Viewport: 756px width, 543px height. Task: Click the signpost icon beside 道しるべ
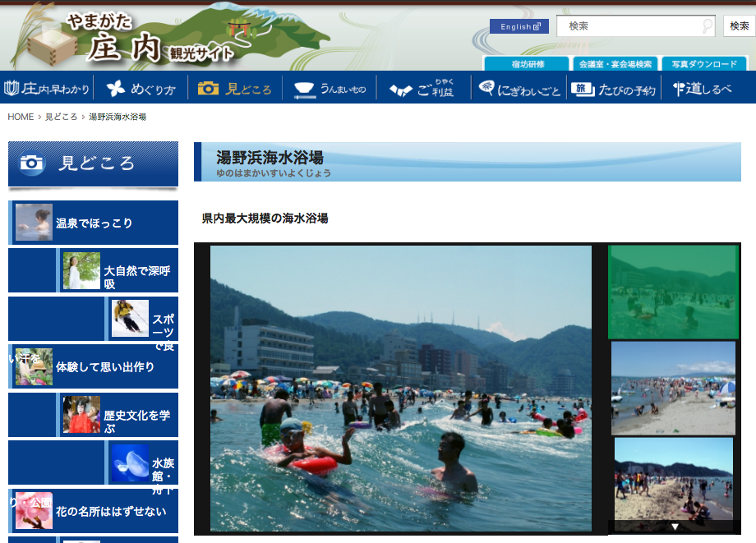679,88
